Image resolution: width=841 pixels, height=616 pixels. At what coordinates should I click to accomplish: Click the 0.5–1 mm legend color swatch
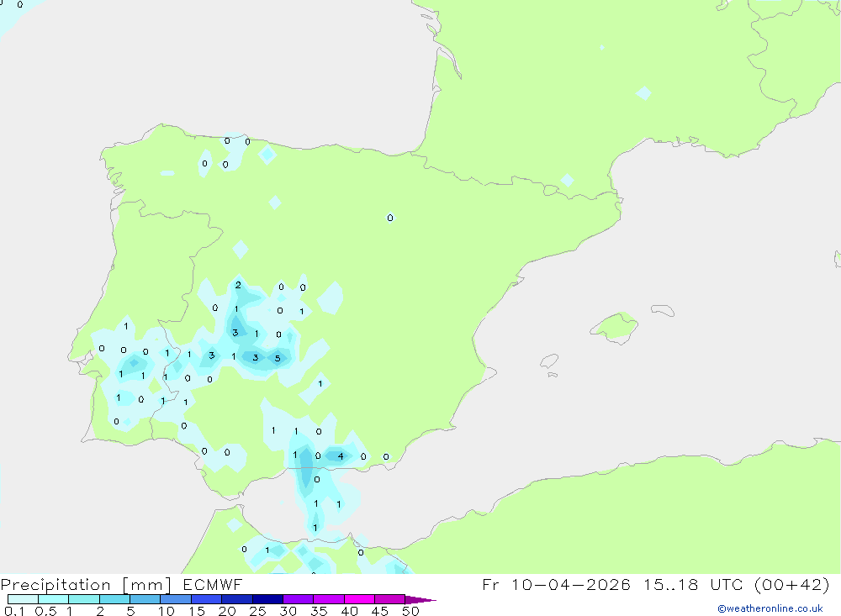53,599
